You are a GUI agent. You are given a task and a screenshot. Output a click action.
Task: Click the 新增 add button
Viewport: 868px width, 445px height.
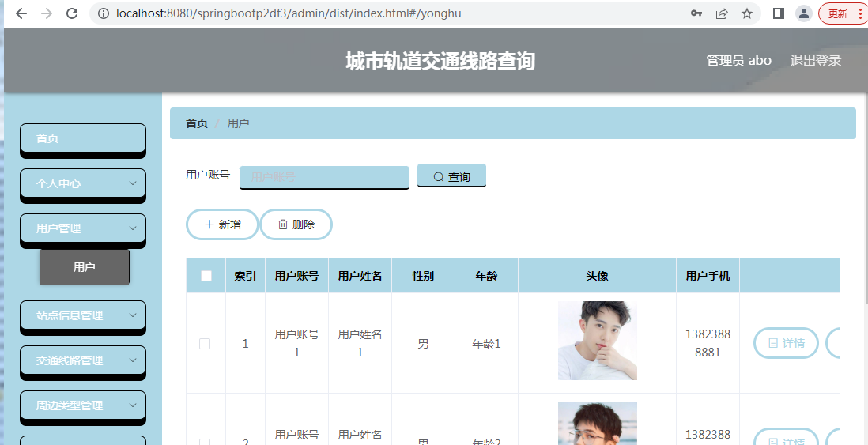tap(222, 224)
